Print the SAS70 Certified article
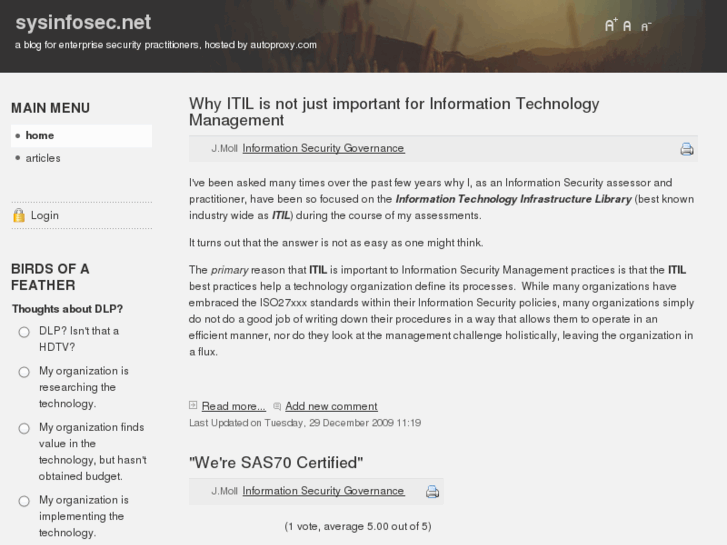Viewport: 727px width, 545px height. [433, 492]
